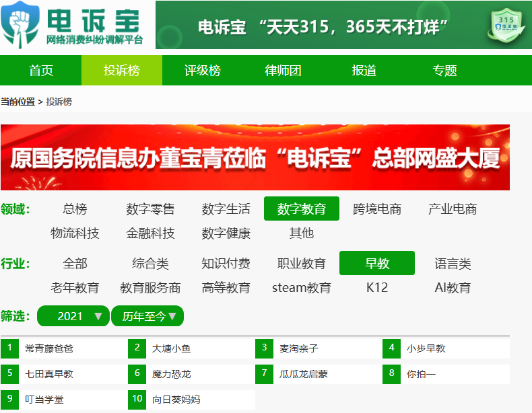Select the highlighted 早教 industry

point(377,263)
